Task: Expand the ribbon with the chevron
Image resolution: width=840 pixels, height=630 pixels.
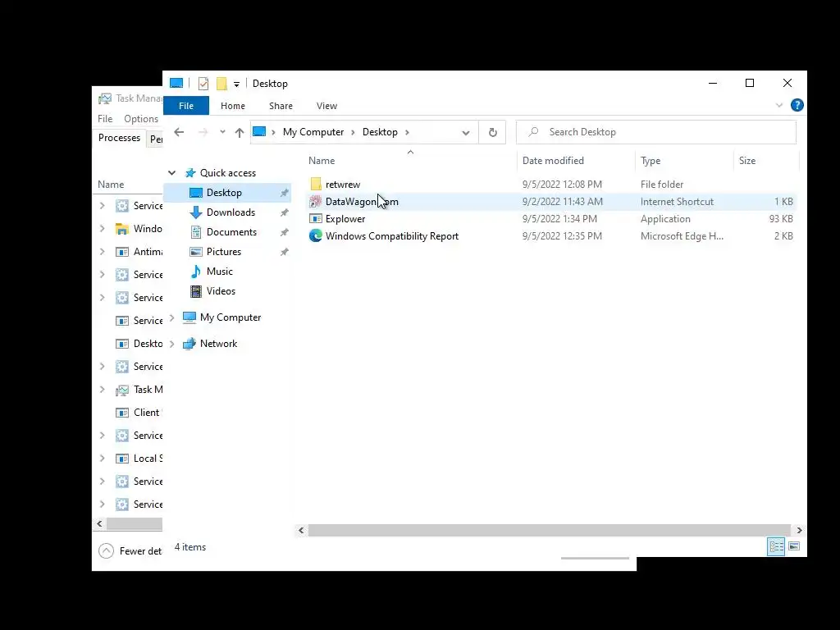Action: [x=779, y=105]
